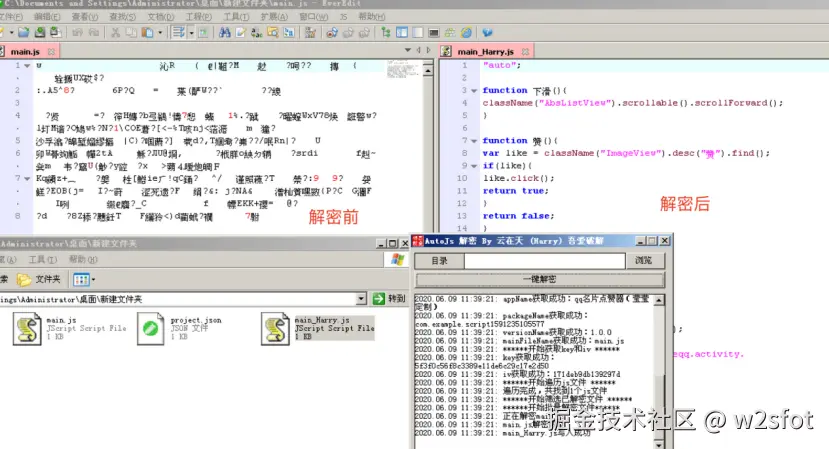The width and height of the screenshot is (829, 449).
Task: Click the 转到 go button in Explorer
Action: [390, 299]
